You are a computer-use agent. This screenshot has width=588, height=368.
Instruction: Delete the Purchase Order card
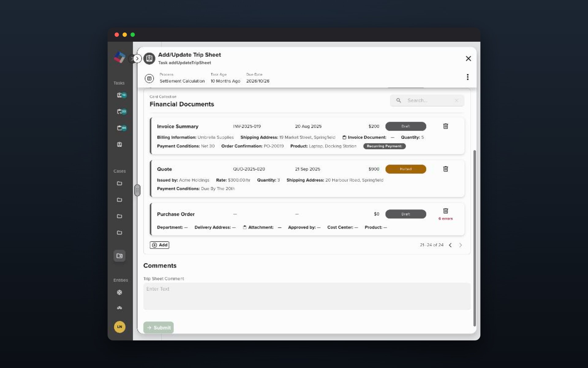(x=446, y=211)
